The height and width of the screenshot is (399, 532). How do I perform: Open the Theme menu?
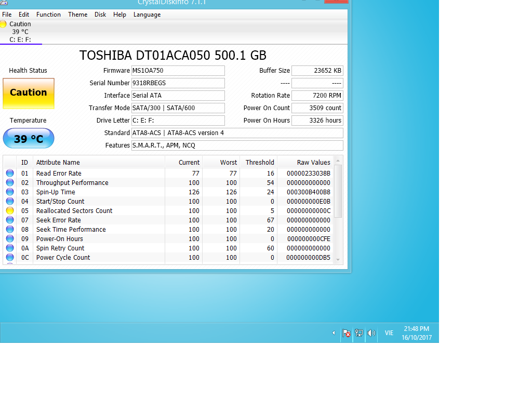[x=77, y=15]
